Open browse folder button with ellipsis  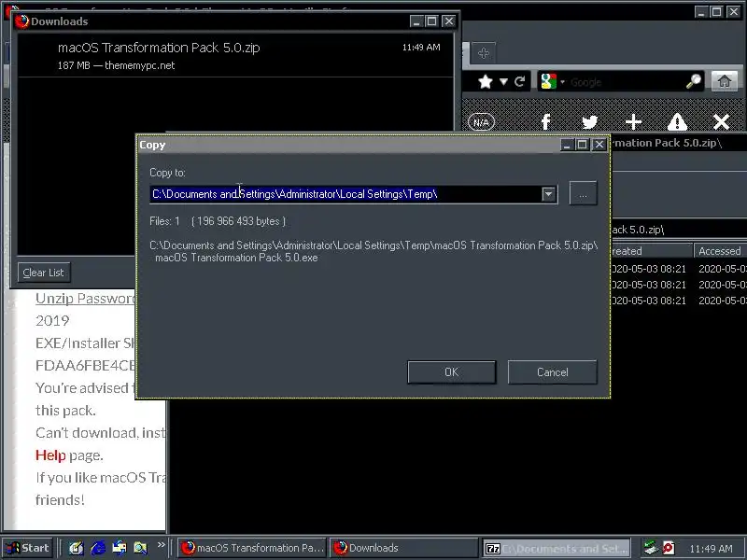(583, 194)
